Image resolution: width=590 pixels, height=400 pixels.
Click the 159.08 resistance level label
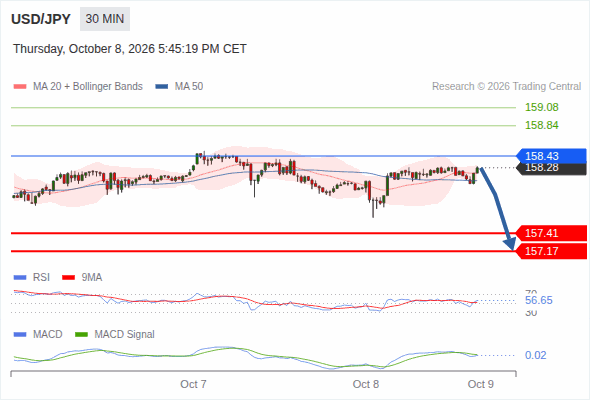click(542, 107)
